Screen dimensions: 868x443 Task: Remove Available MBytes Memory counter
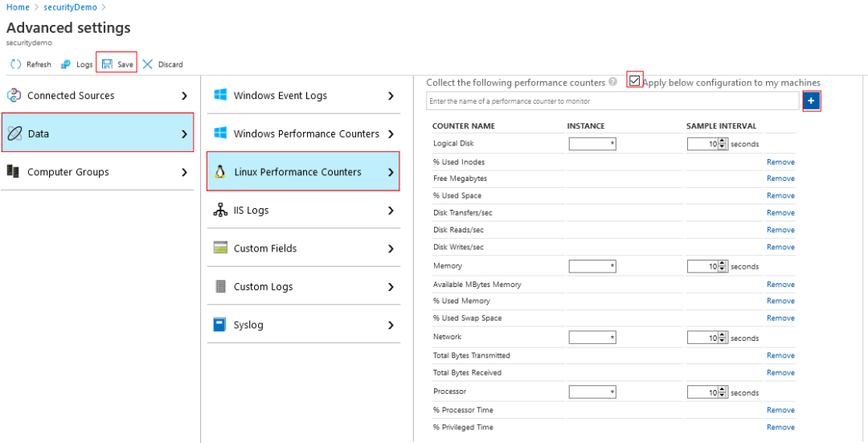(x=780, y=284)
